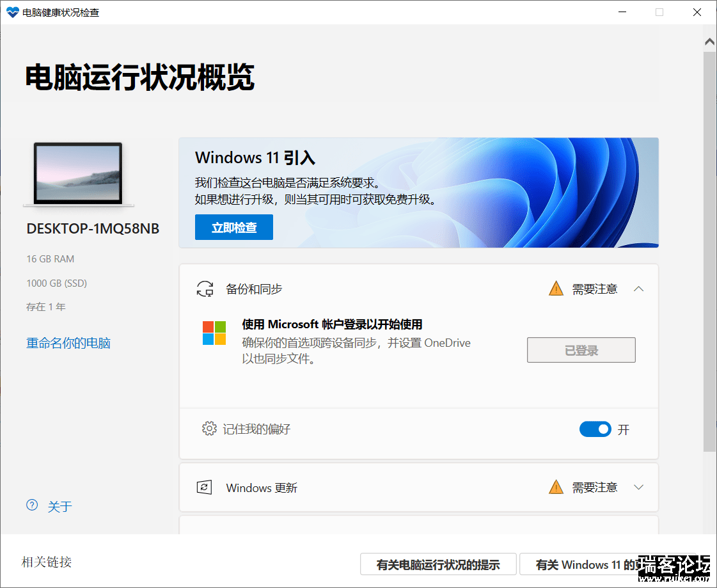Click the 备份和同步 section title

(254, 289)
